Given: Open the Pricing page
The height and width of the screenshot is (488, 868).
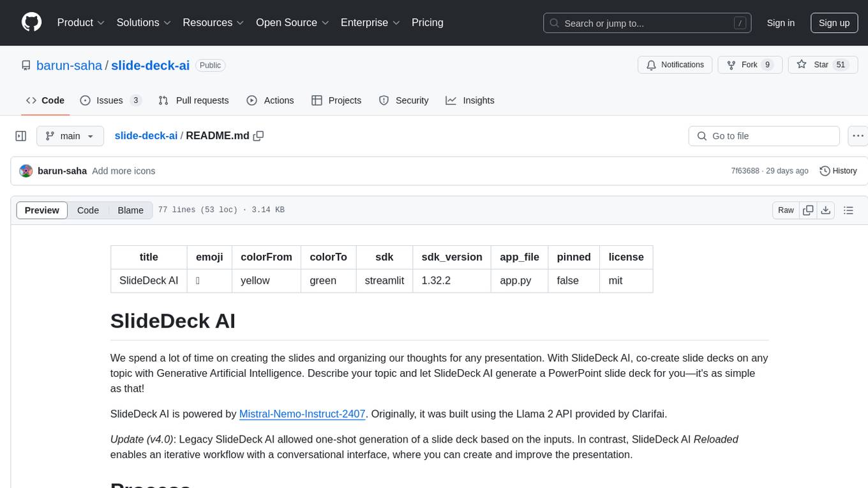Looking at the screenshot, I should [x=428, y=22].
